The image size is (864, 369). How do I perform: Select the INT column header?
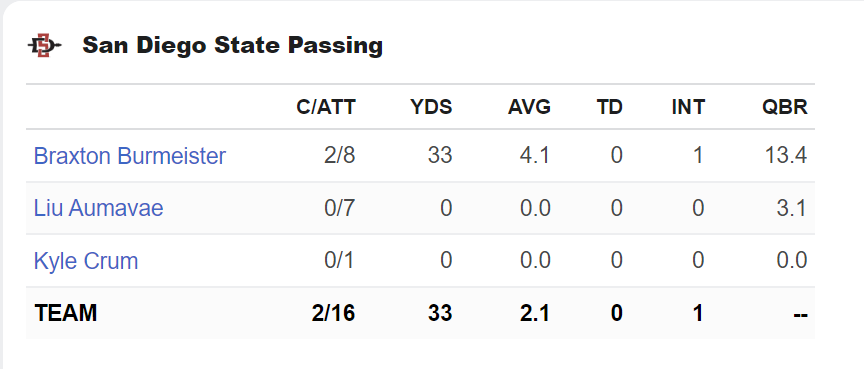[688, 107]
